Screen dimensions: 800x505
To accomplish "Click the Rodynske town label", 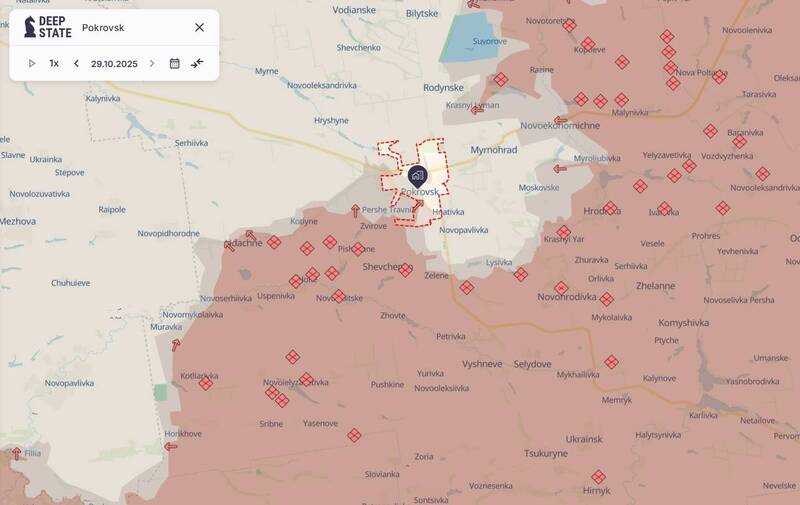I will [x=443, y=88].
